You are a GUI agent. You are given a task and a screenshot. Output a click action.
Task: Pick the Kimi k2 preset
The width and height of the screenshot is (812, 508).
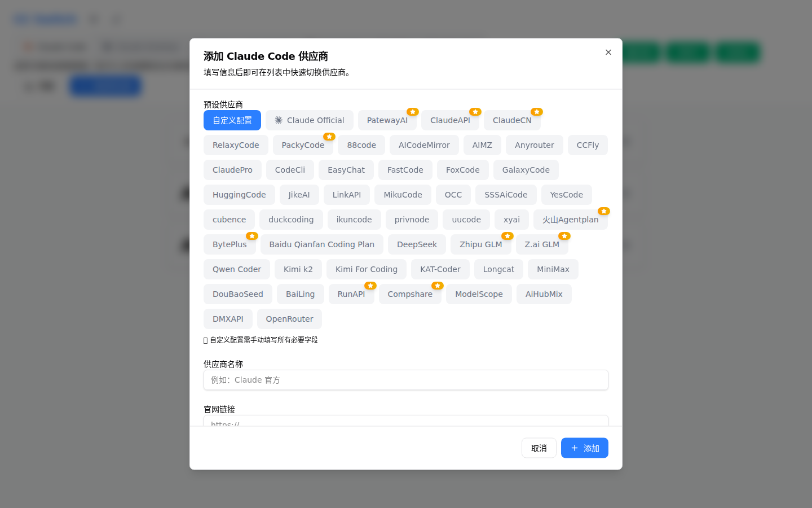coord(298,269)
